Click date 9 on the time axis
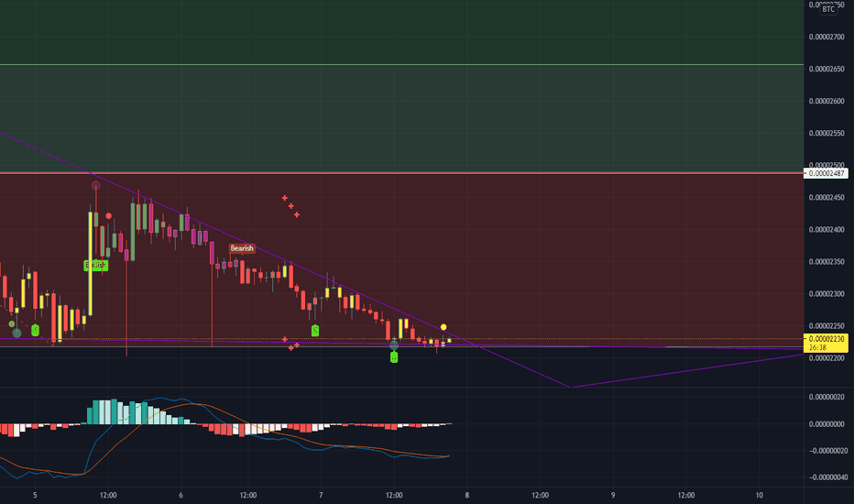 [x=613, y=495]
